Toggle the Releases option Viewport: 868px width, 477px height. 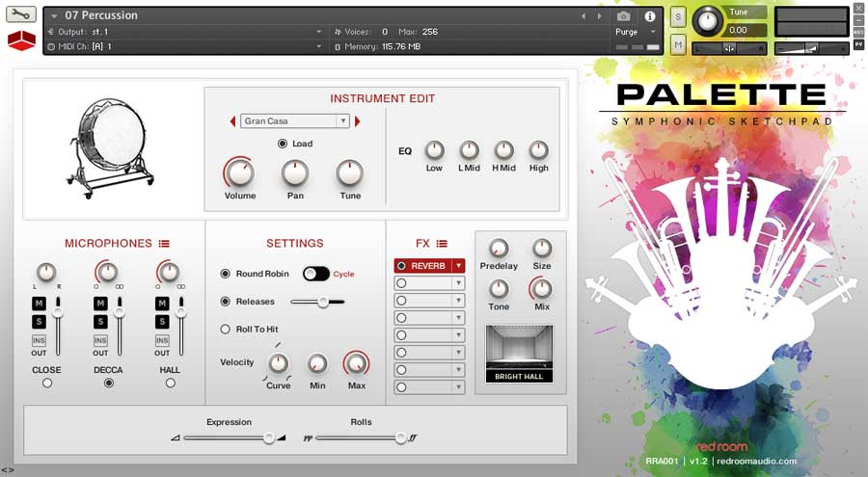pos(226,301)
